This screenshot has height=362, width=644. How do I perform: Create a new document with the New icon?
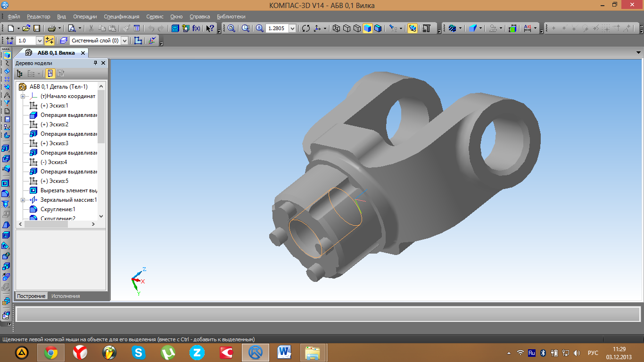point(11,28)
